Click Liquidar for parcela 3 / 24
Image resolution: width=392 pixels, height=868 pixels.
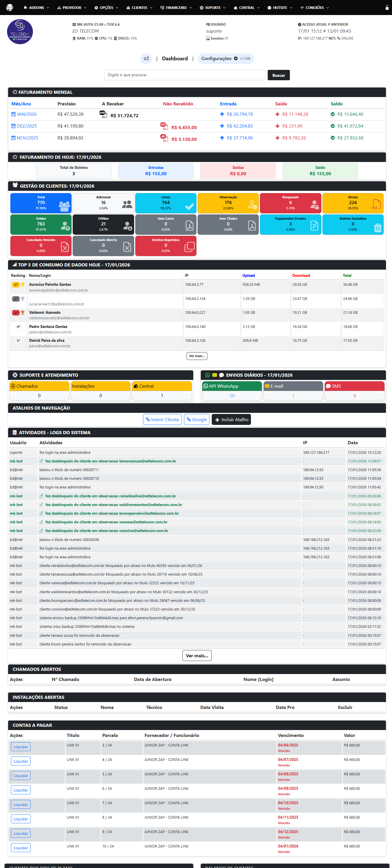20,747
